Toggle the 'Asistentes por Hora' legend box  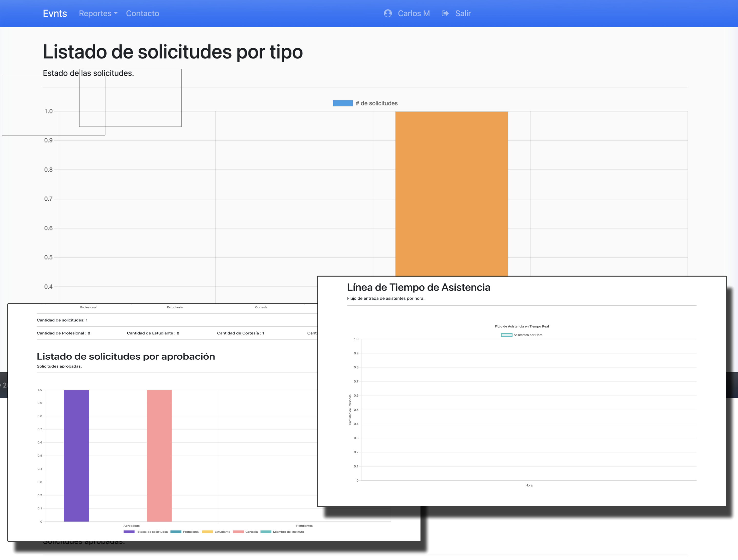(506, 335)
